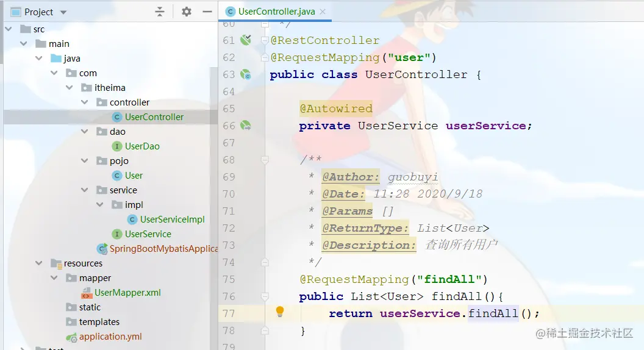Fold the findAll method at line 76
Image resolution: width=644 pixels, height=350 pixels.
(x=265, y=296)
